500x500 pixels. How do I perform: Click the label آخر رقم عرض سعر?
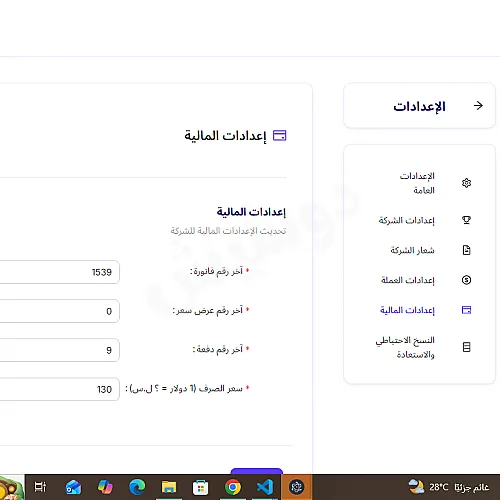pos(208,311)
